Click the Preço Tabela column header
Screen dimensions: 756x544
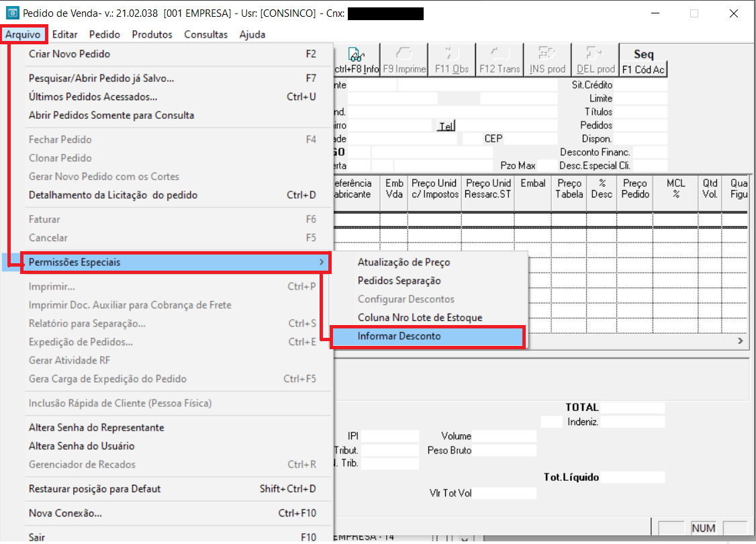(x=569, y=189)
